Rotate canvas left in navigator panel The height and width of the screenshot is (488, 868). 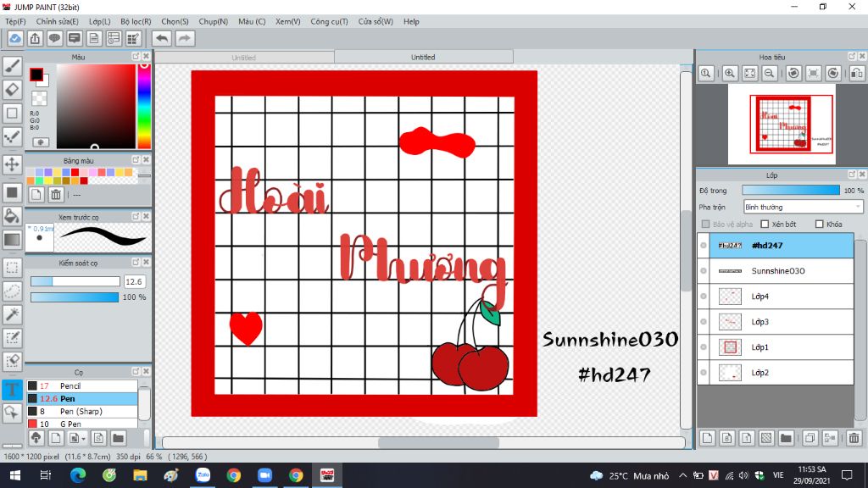point(793,73)
